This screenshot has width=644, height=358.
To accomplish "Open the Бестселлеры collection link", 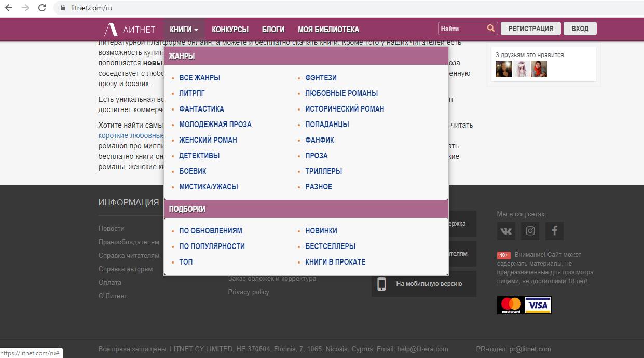I will click(x=330, y=246).
